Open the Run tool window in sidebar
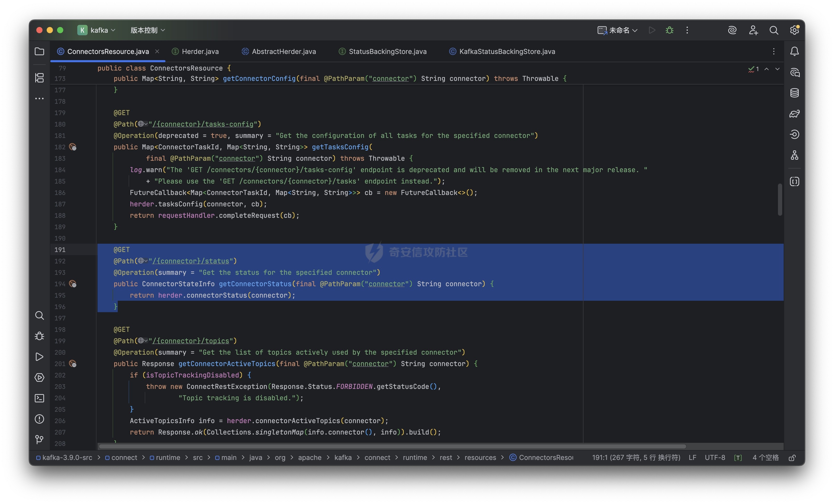 click(x=39, y=357)
